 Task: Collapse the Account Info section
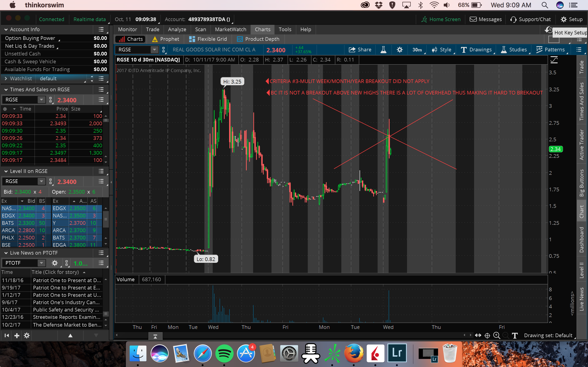click(6, 29)
